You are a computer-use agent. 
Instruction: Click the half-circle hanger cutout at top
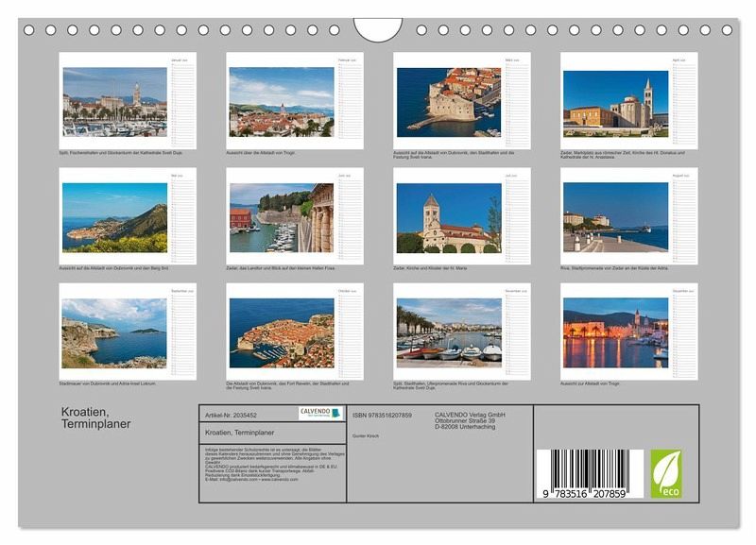click(x=378, y=28)
